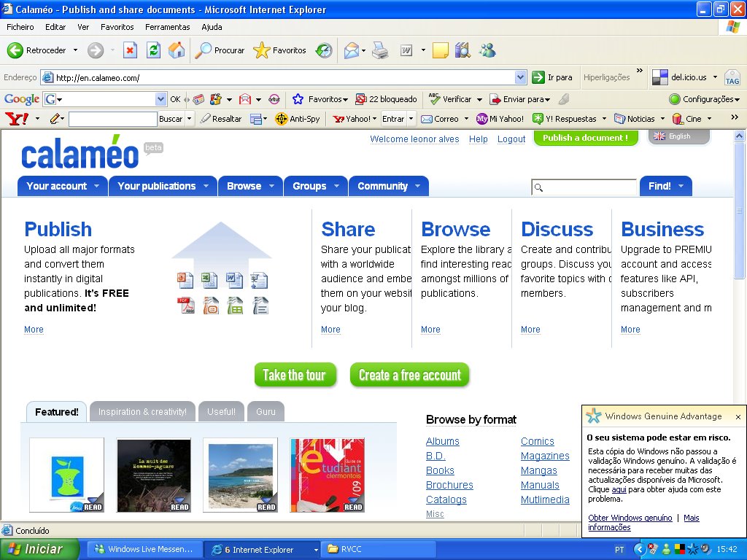Click Obter Windows genuíno link

click(x=630, y=518)
